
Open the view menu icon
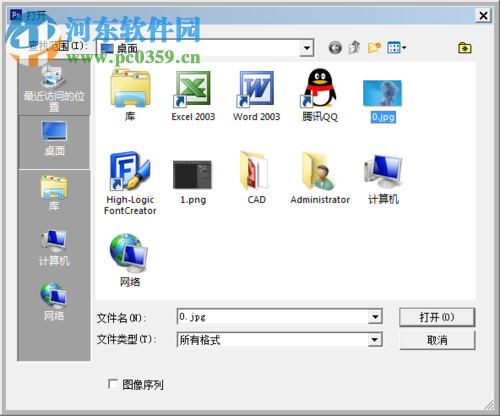click(x=396, y=48)
